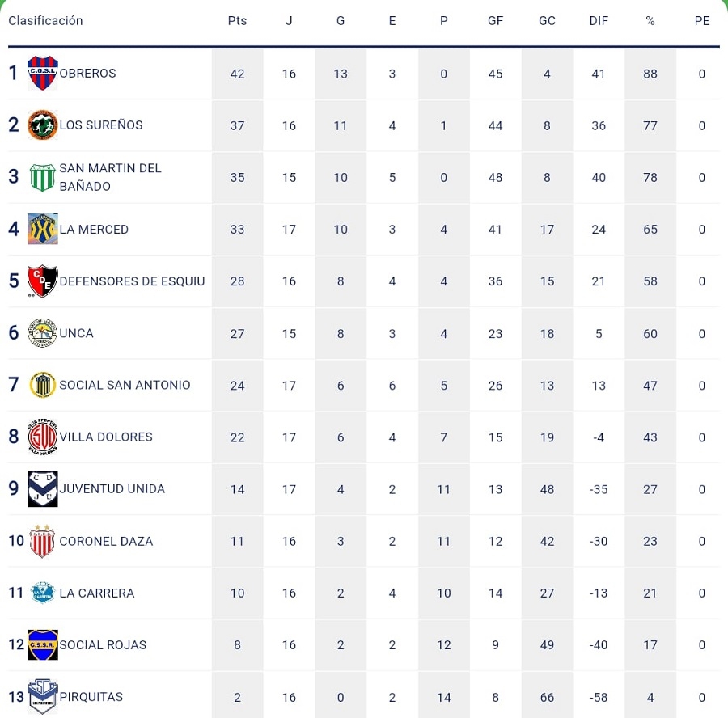
Task: Click the Social Rojas team badge
Action: pos(42,644)
